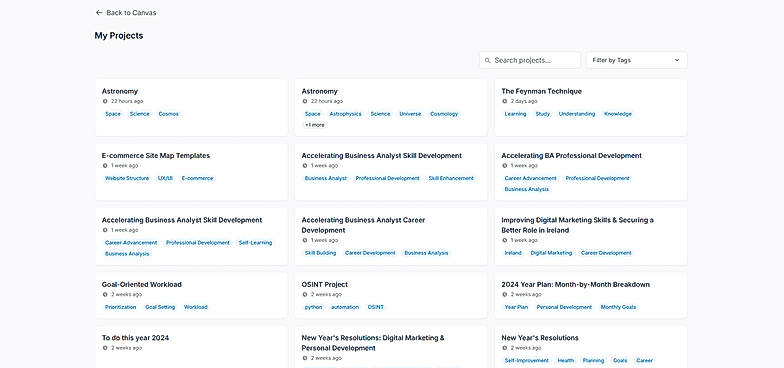Open the Accelerating Business Analyst Career Development project
Image resolution: width=784 pixels, height=368 pixels.
(364, 225)
